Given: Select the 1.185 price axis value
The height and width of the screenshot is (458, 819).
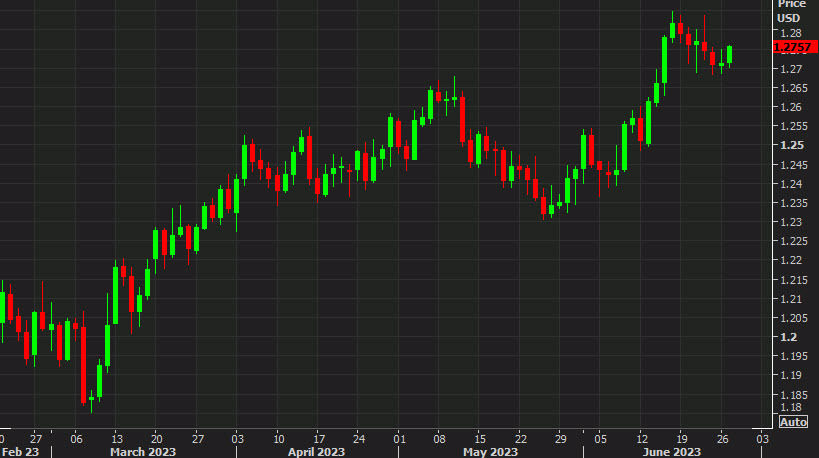Looking at the screenshot, I should point(793,395).
